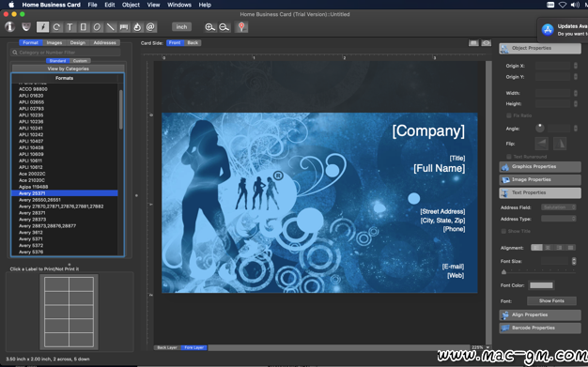588x367 pixels.
Task: Click the inch unit button
Action: [182, 27]
